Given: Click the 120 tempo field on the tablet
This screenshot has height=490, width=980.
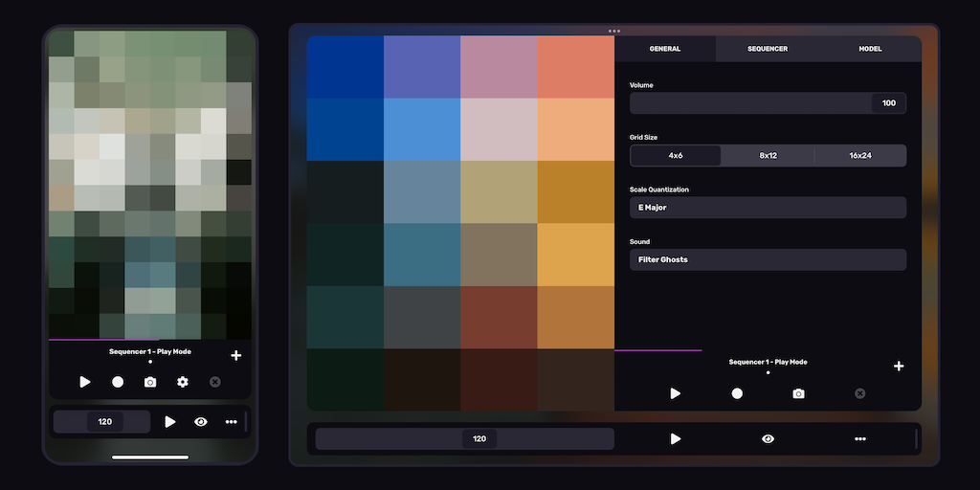Looking at the screenshot, I should 465,438.
